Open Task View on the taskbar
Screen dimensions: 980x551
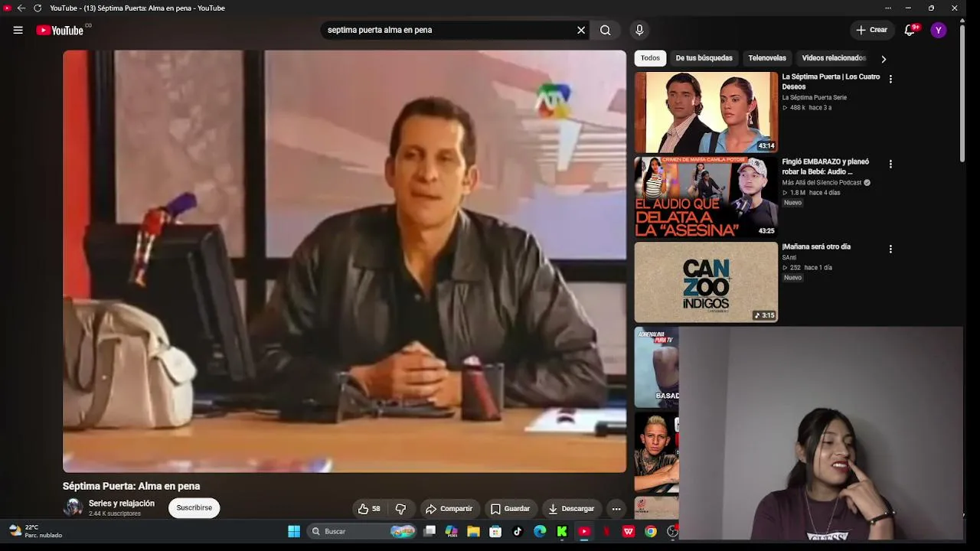(x=430, y=531)
